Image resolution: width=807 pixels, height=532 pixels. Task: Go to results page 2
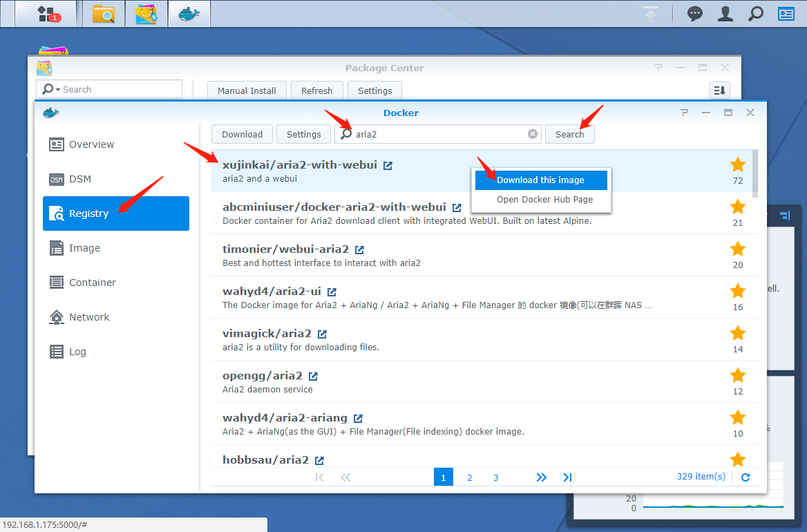point(469,477)
